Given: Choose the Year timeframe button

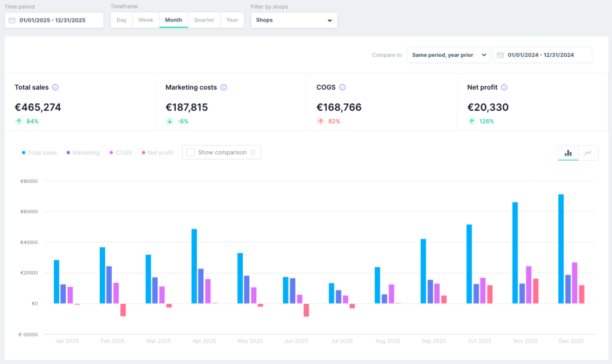Looking at the screenshot, I should [232, 20].
